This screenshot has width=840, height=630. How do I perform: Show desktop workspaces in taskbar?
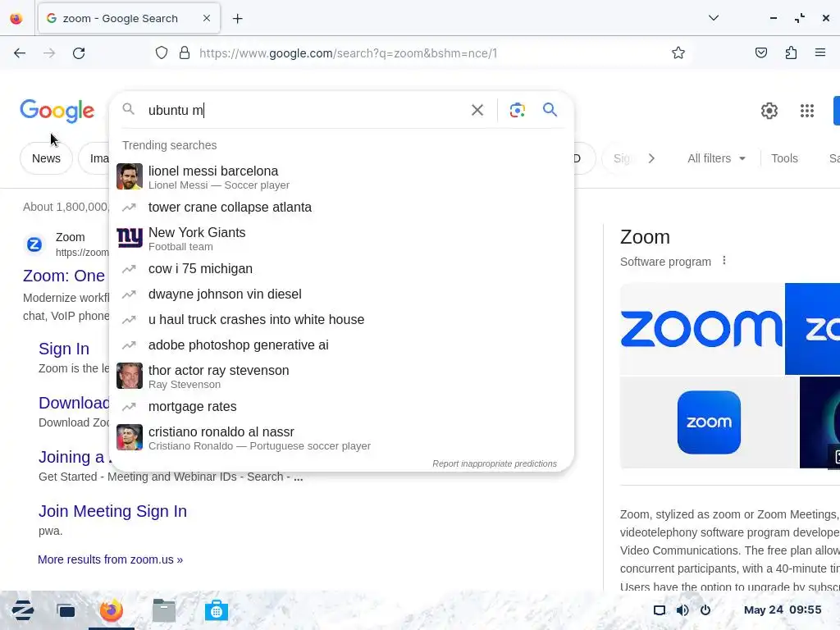(x=66, y=610)
